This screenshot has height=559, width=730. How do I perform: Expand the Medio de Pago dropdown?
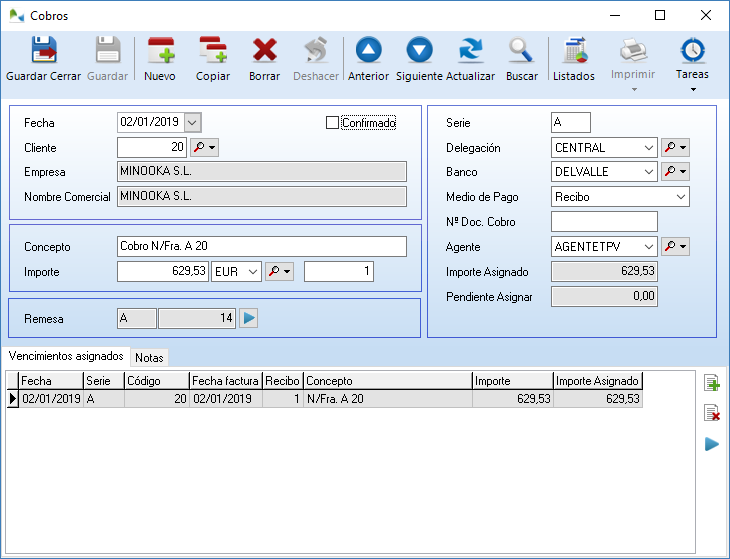pos(680,197)
